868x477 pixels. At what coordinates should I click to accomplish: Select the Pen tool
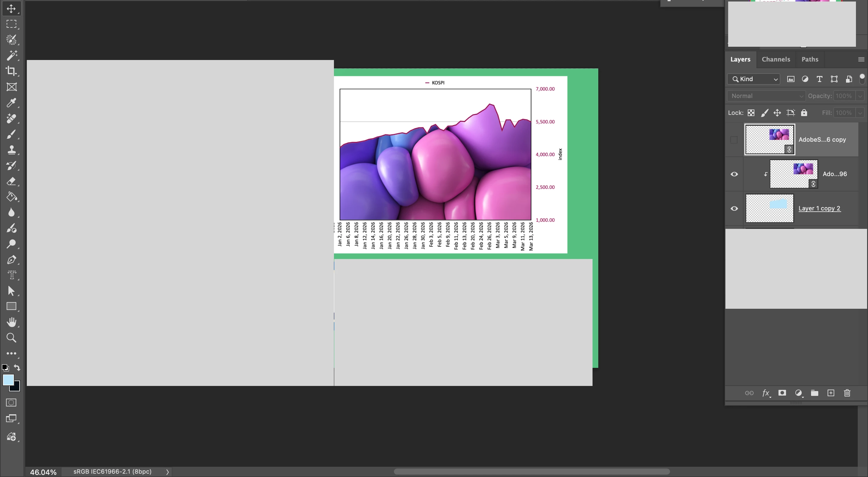tap(11, 260)
